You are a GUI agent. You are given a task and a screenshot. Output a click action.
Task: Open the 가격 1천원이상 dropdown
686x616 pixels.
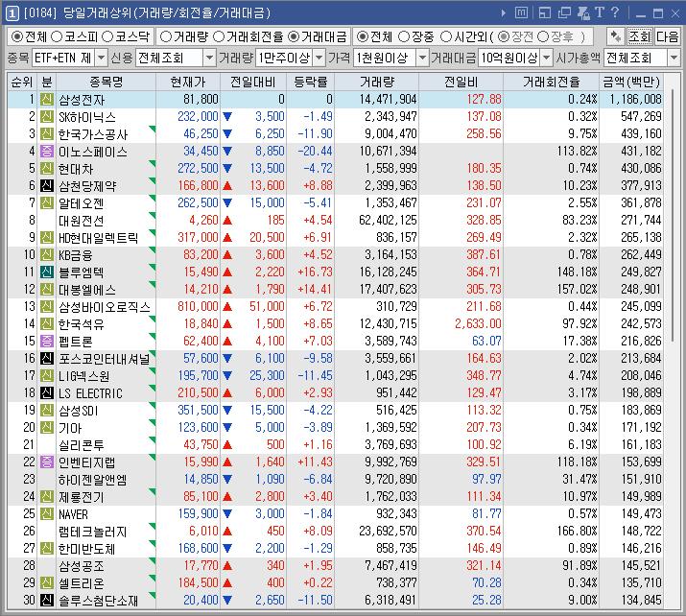pos(422,58)
